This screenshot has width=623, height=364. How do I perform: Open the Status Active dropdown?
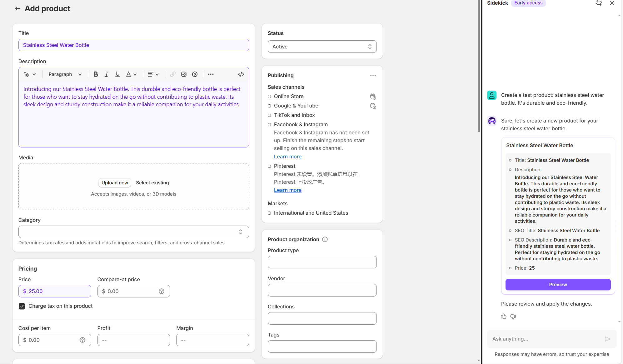click(x=322, y=47)
